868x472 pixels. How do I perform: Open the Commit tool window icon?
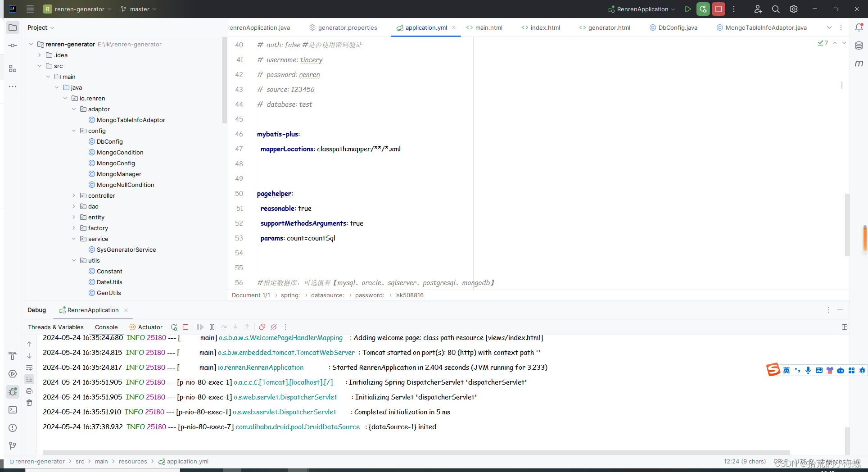(13, 45)
